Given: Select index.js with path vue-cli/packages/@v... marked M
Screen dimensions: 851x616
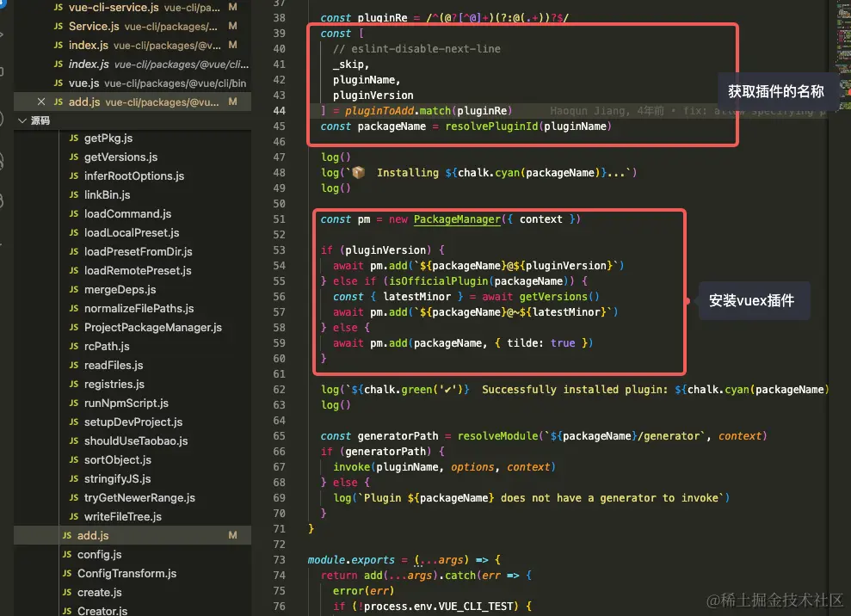Looking at the screenshot, I should pos(133,45).
